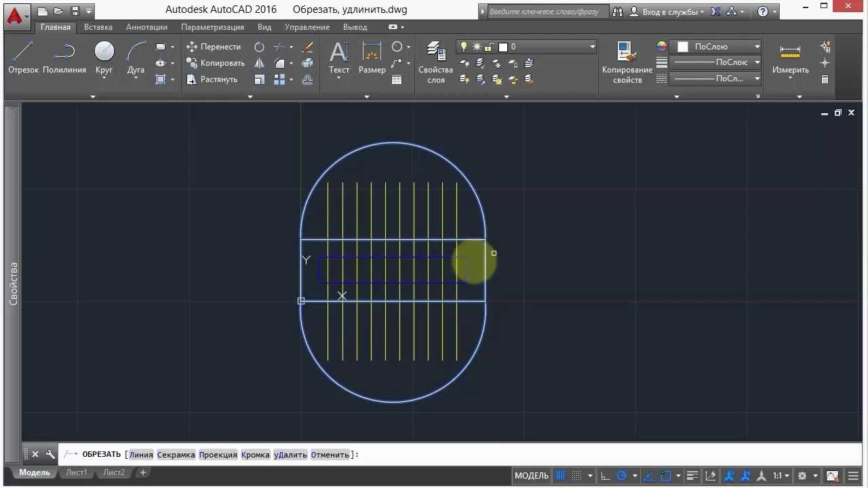Click the Fillet tool icon
Viewport: 868px width, 488px height.
point(279,63)
